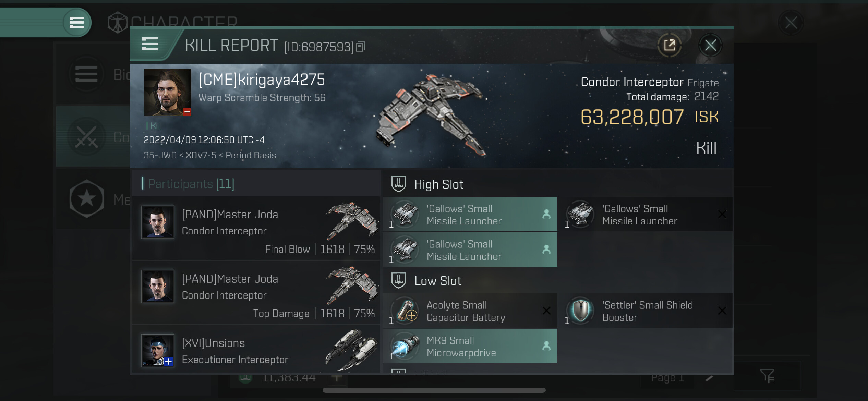This screenshot has width=868, height=401.
Task: Share the kill report externally
Action: [669, 45]
